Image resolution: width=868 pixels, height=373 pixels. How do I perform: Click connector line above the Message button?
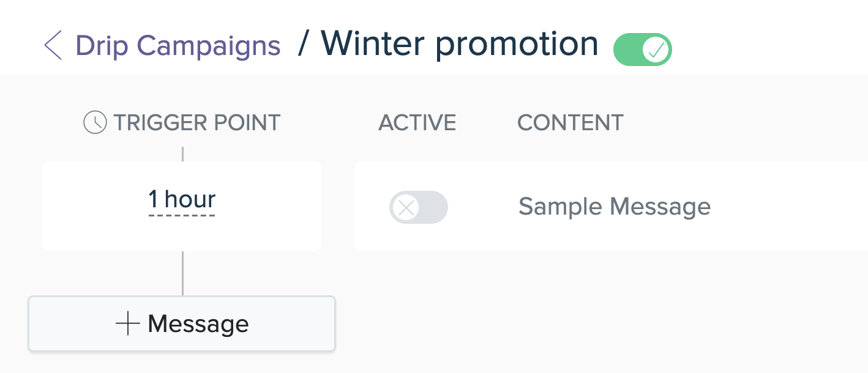182,273
